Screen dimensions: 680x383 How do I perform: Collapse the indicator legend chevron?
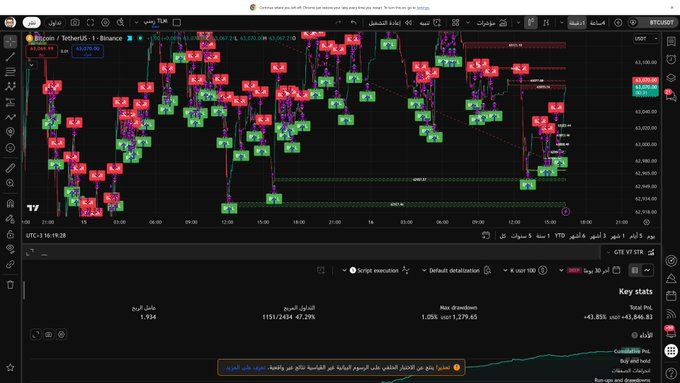pyautogui.click(x=31, y=65)
